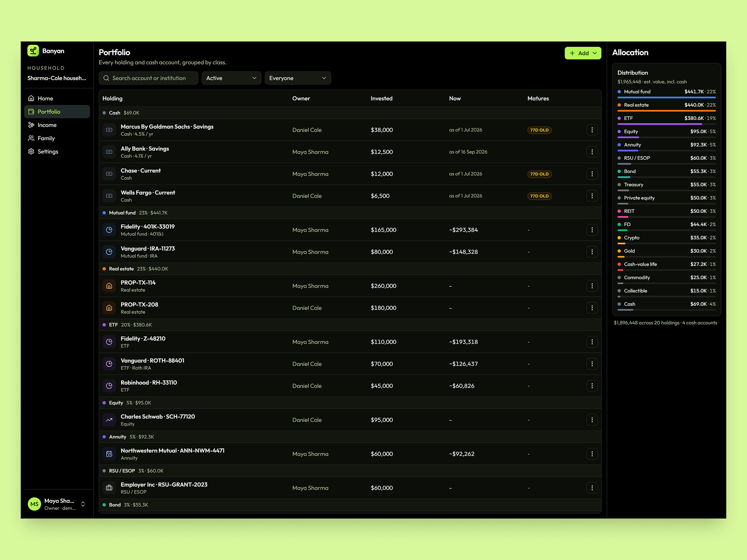Viewport: 747px width, 560px height.
Task: Open the Active status filter dropdown
Action: tap(232, 78)
